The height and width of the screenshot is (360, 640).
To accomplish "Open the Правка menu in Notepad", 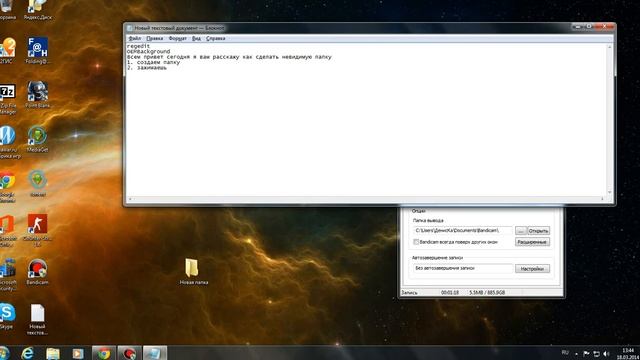I will coord(154,38).
